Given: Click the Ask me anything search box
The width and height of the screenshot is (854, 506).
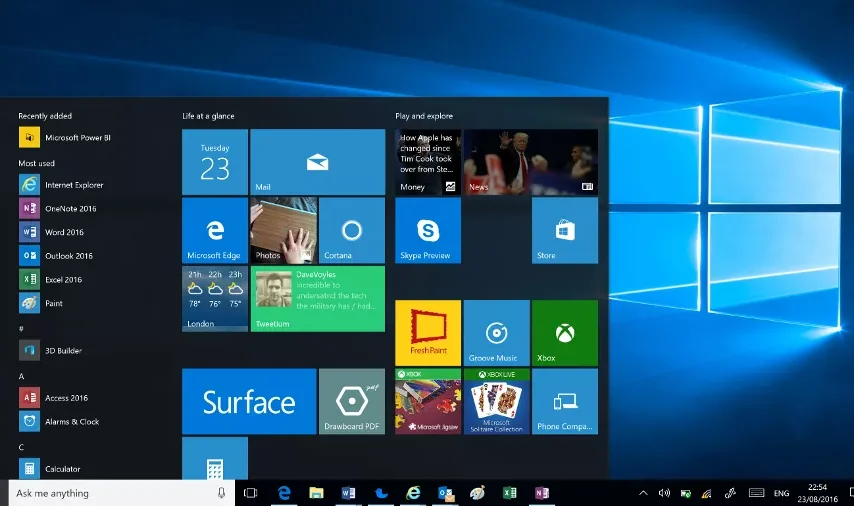Looking at the screenshot, I should (121, 493).
